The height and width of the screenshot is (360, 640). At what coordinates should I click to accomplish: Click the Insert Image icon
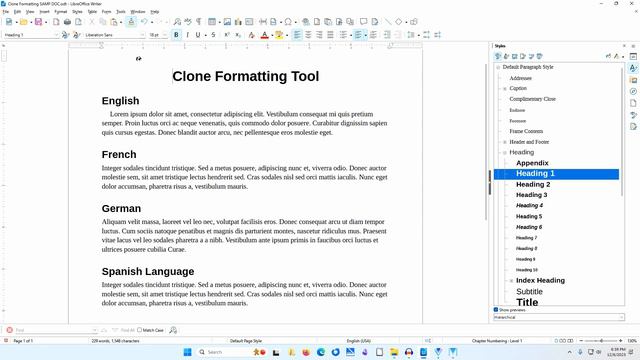click(227, 22)
